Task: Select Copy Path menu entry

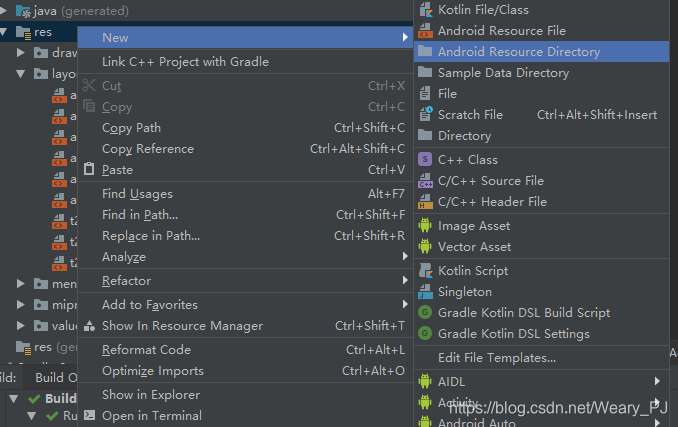Action: tap(245, 128)
